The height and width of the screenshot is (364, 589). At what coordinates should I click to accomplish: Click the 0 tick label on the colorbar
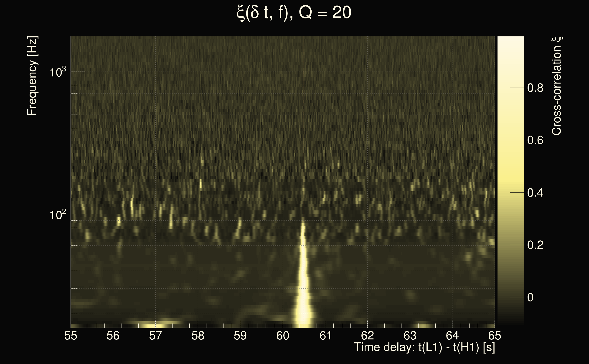(x=530, y=298)
